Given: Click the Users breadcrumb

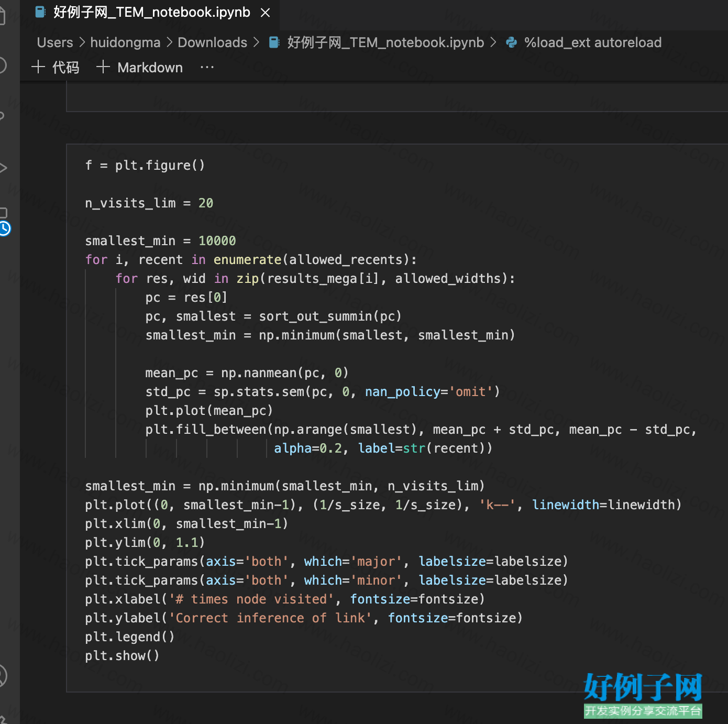Looking at the screenshot, I should [x=55, y=42].
